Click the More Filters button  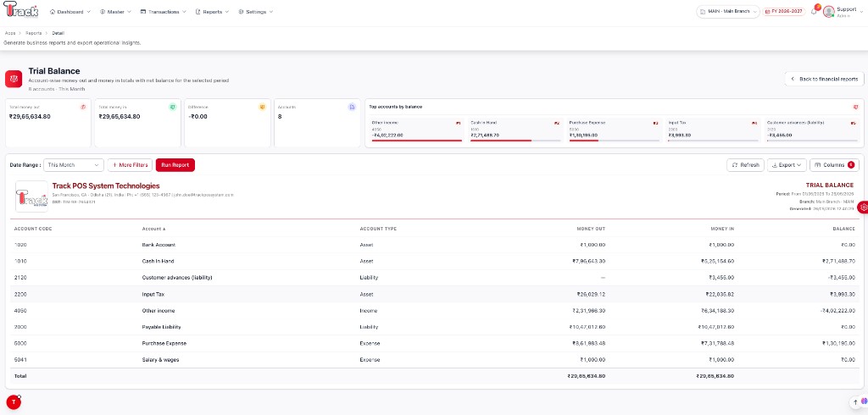130,165
